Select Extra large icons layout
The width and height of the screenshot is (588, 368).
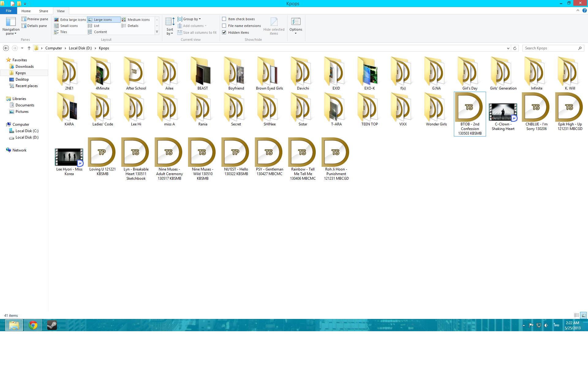70,20
